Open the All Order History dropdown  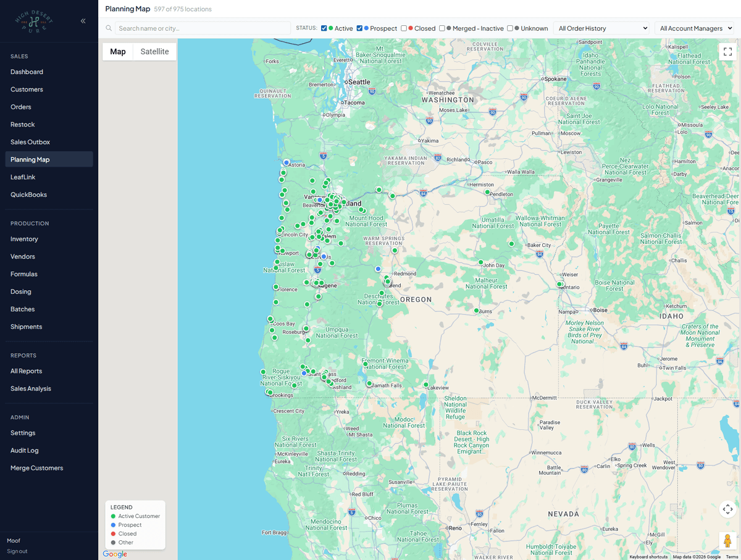[x=601, y=28]
